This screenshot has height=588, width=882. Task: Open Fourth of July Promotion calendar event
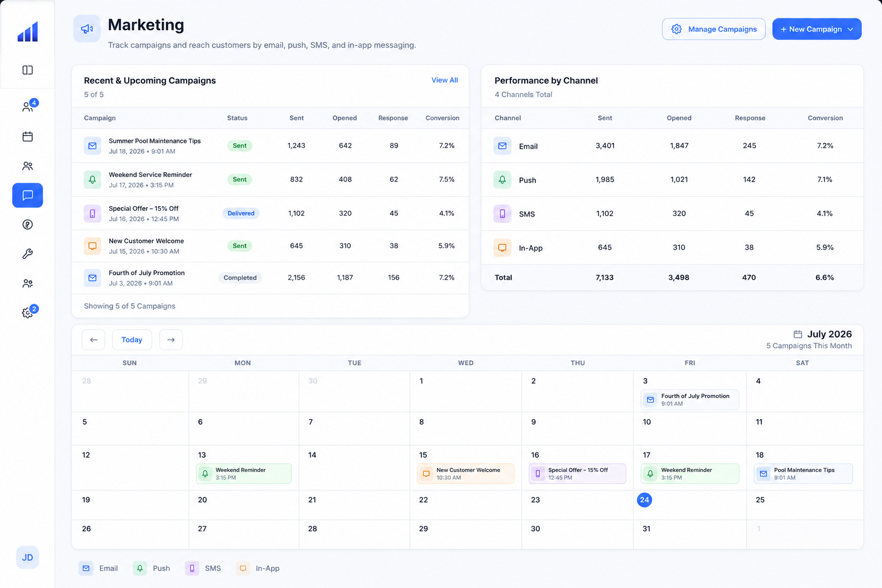pyautogui.click(x=690, y=400)
